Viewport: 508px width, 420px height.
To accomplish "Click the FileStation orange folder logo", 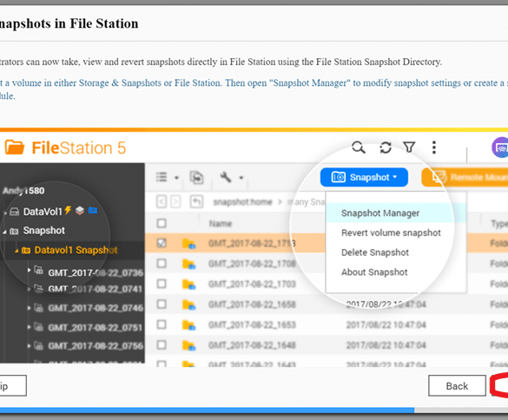I will 15,148.
